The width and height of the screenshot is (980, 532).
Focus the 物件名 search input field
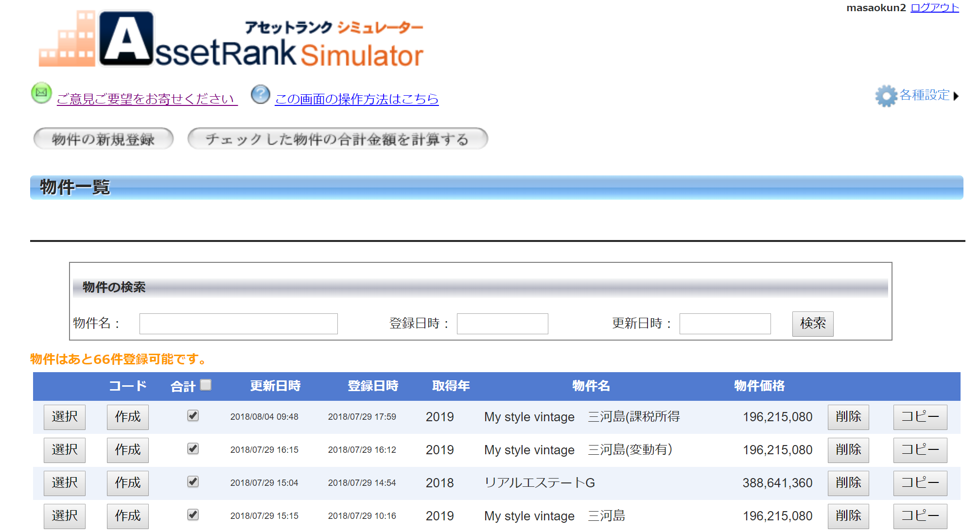click(238, 324)
